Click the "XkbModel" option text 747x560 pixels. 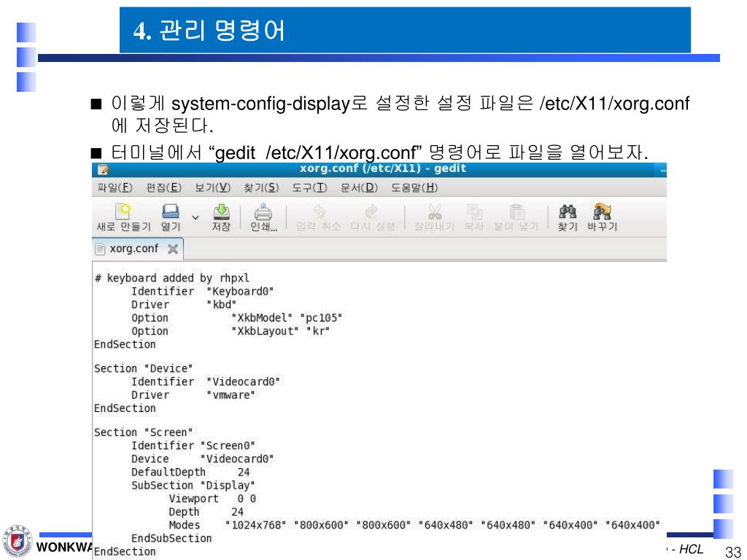click(x=262, y=318)
